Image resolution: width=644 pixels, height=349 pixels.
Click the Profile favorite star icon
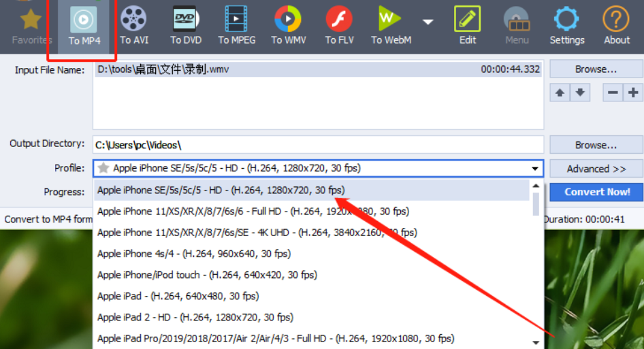(x=103, y=168)
